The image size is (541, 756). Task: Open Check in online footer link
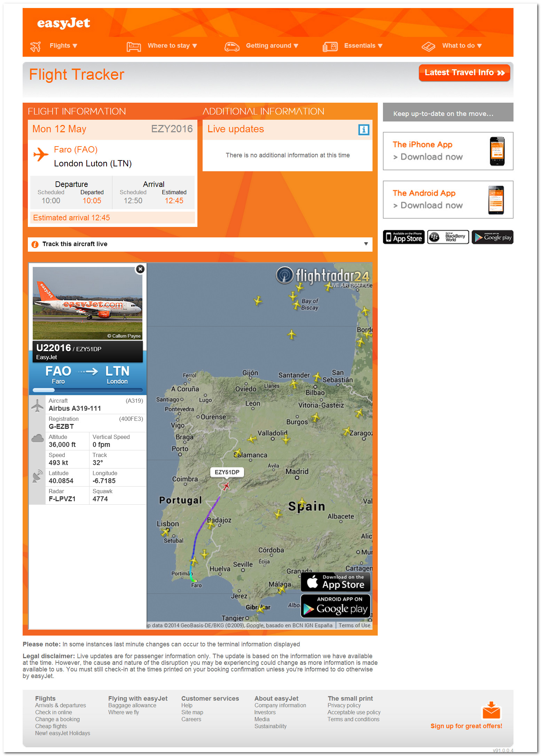pyautogui.click(x=54, y=712)
